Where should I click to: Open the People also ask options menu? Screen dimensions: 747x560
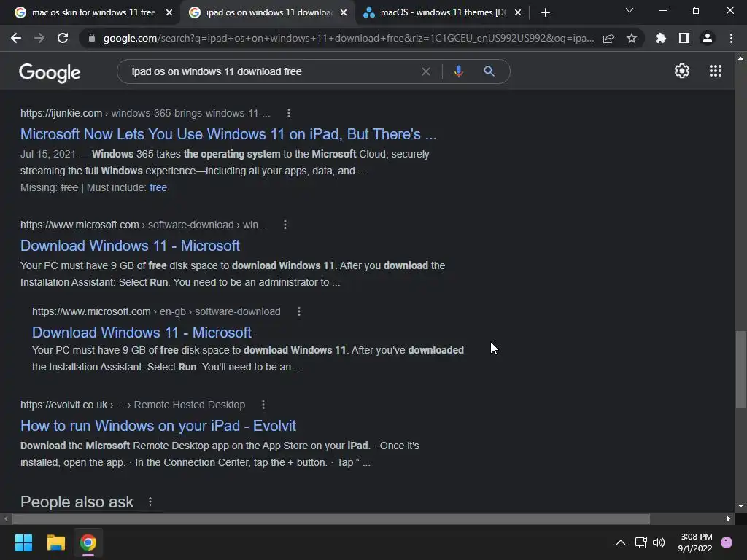[150, 502]
